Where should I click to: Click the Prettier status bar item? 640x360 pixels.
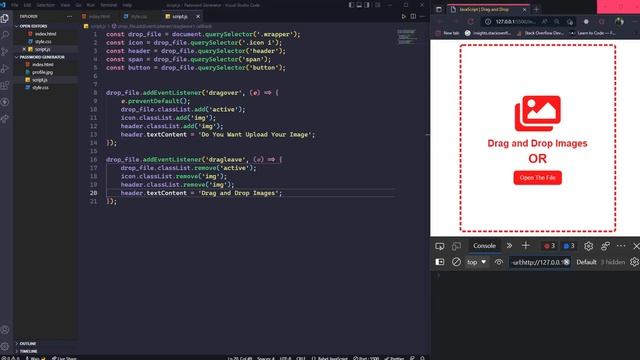[x=394, y=358]
